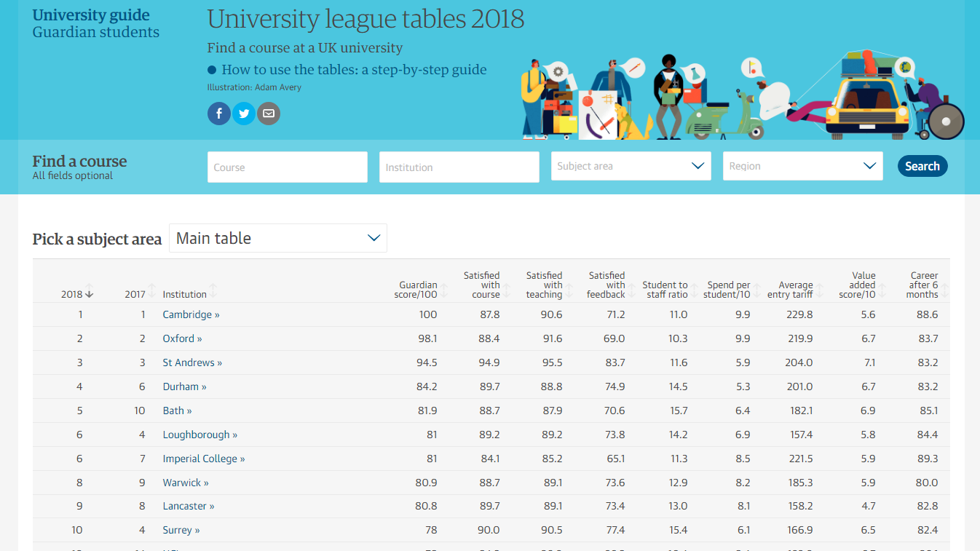This screenshot has height=551, width=980.
Task: Click the illustrated students banner image
Action: click(x=743, y=95)
